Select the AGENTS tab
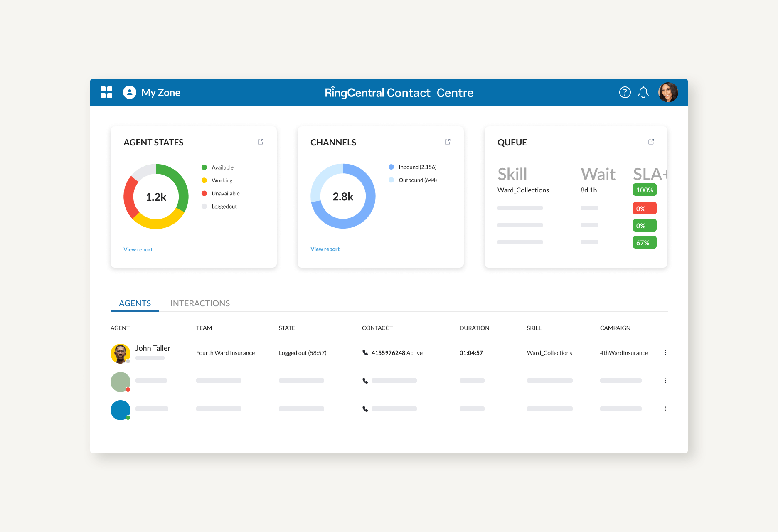 pyautogui.click(x=134, y=303)
